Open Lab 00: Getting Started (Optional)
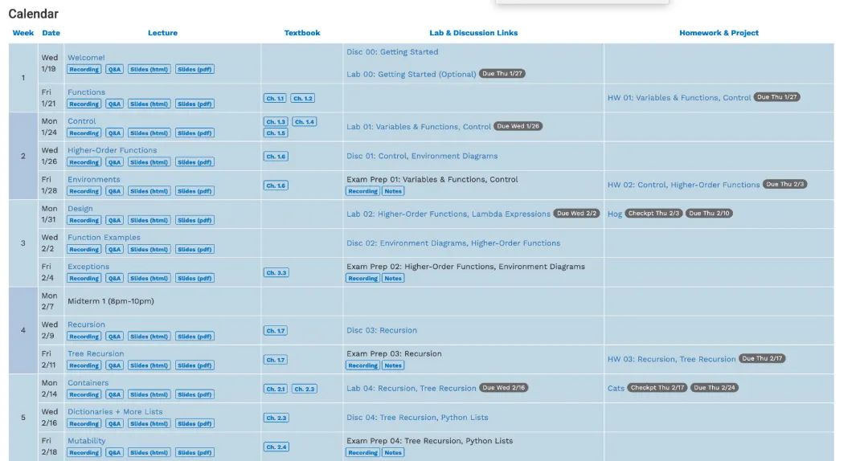This screenshot has width=868, height=461. (x=411, y=74)
